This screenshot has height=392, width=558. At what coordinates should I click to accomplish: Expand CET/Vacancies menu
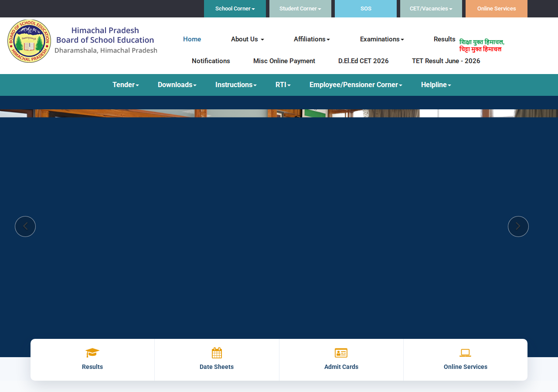[431, 9]
